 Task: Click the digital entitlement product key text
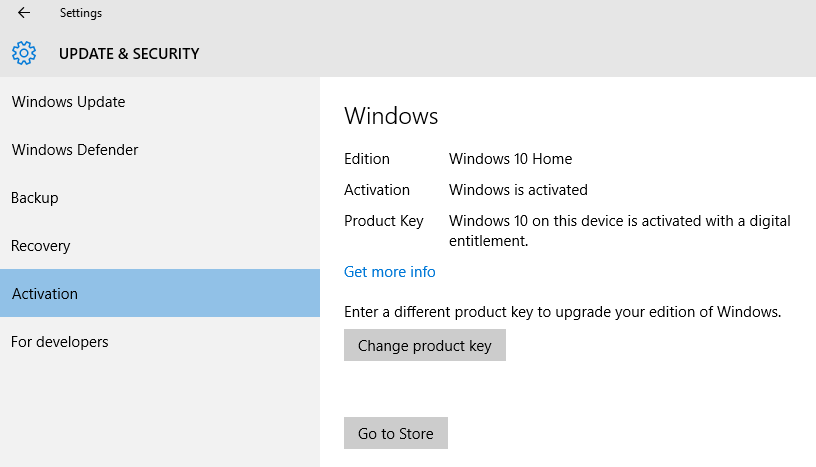pos(620,231)
